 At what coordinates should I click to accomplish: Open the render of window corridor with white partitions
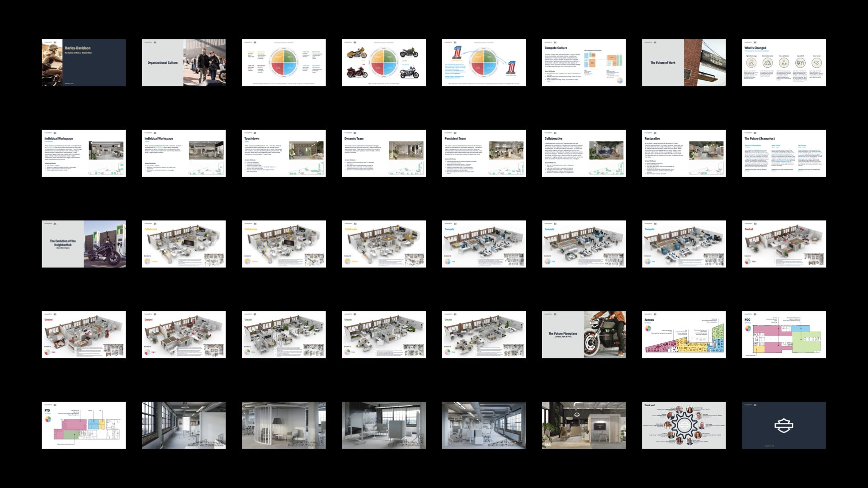coord(184,425)
